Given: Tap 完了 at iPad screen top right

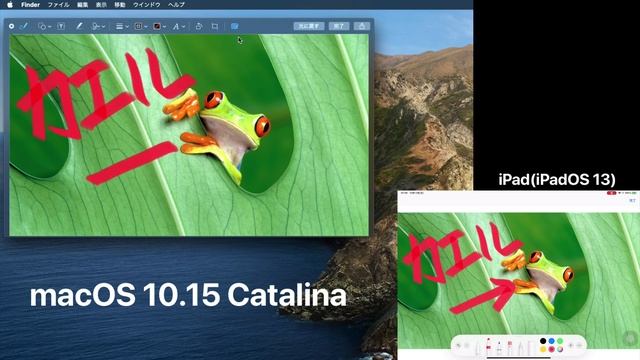Looking at the screenshot, I should [x=632, y=201].
